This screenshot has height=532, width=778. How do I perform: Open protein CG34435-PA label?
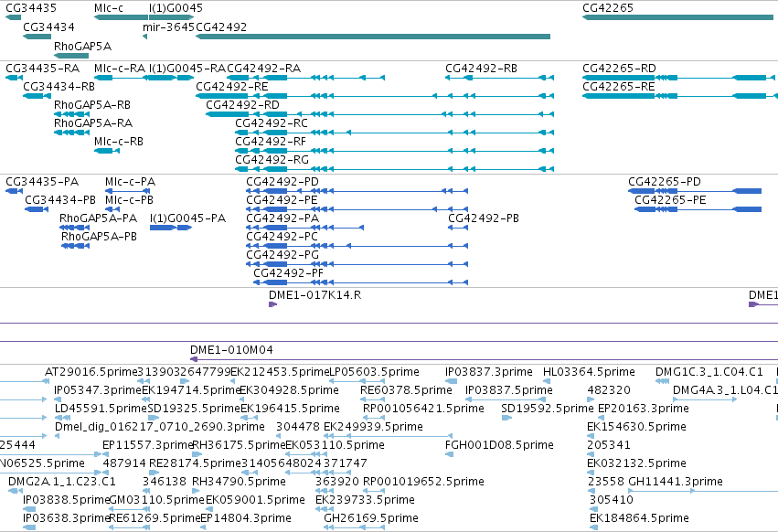42,182
